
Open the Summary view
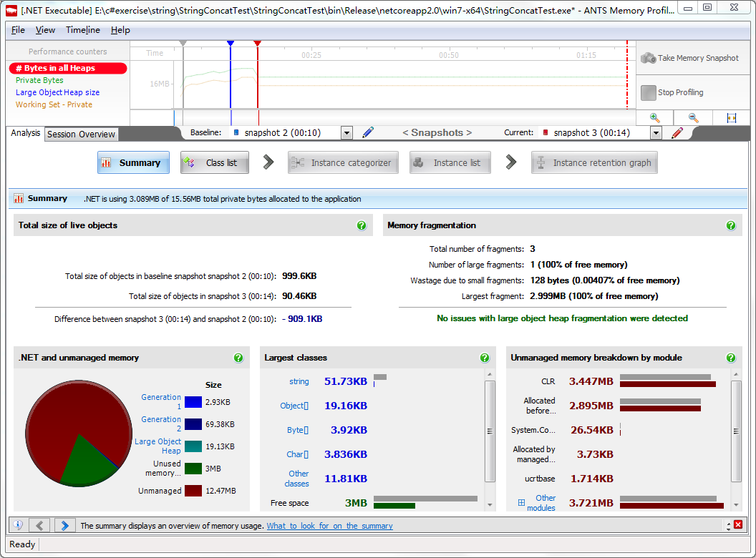(133, 163)
